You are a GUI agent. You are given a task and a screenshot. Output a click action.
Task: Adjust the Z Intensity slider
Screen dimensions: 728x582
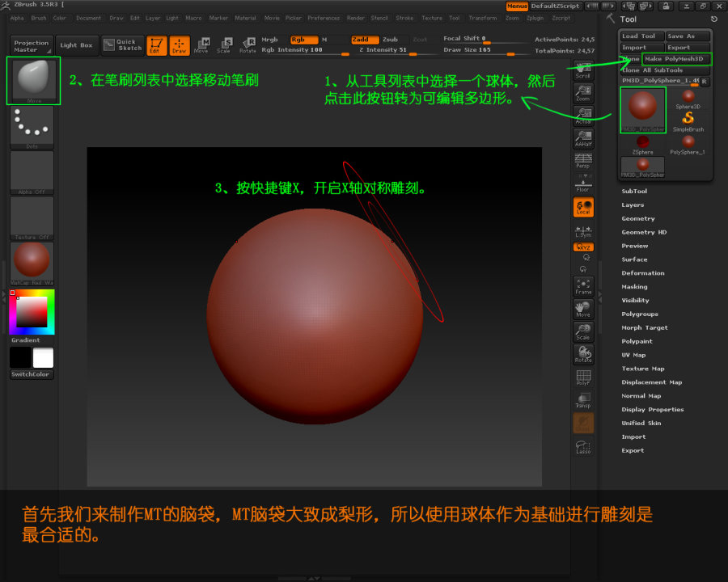click(x=394, y=49)
